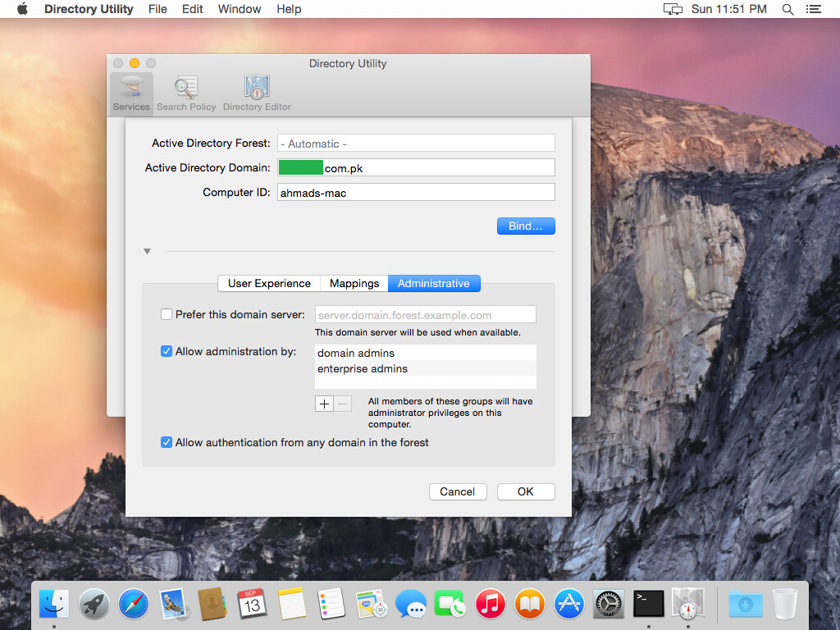Switch to the User Experience tab
The image size is (840, 630).
[x=269, y=283]
